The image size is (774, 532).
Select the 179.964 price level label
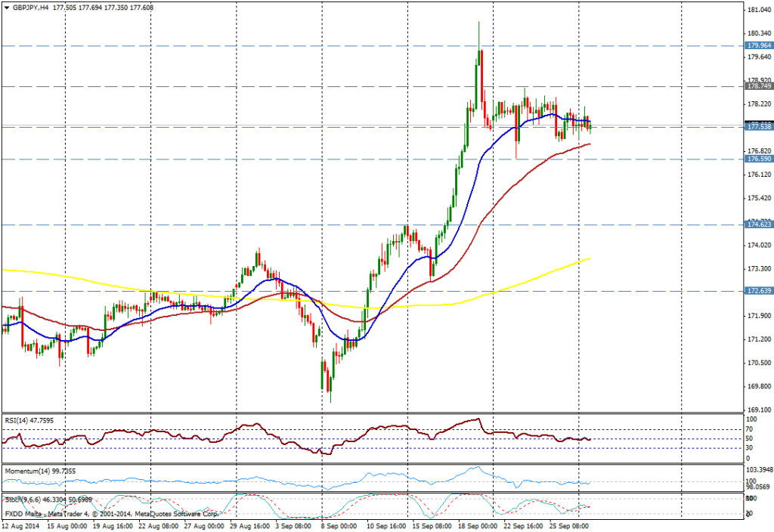[x=759, y=45]
